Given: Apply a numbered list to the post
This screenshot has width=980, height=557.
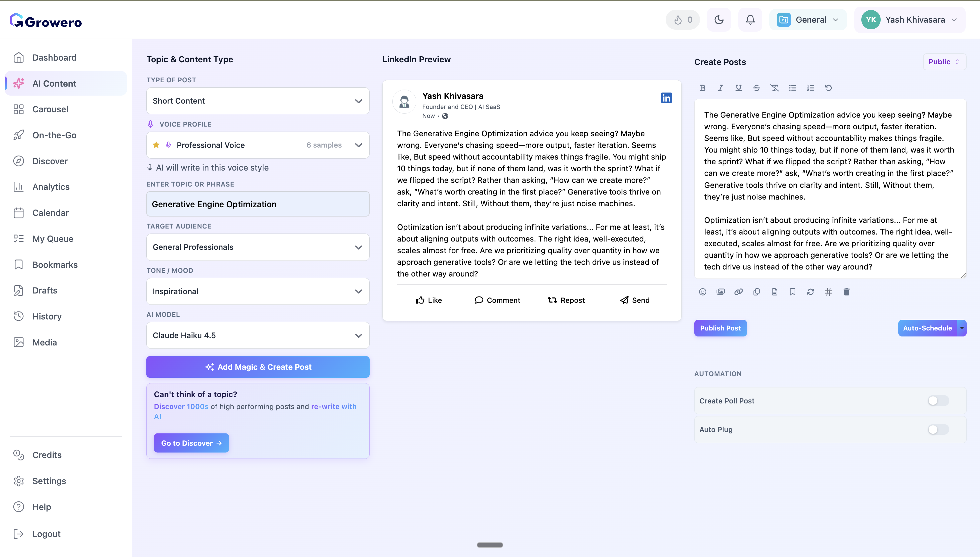Looking at the screenshot, I should point(810,88).
